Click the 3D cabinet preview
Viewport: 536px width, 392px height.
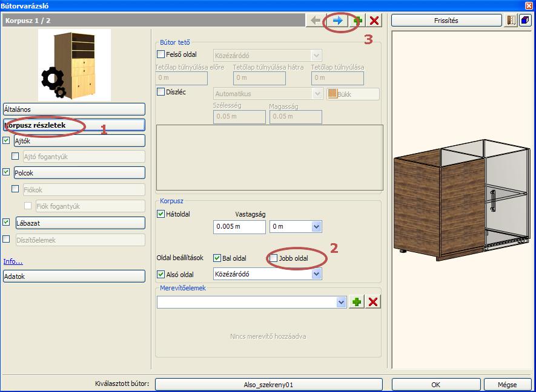pyautogui.click(x=463, y=200)
